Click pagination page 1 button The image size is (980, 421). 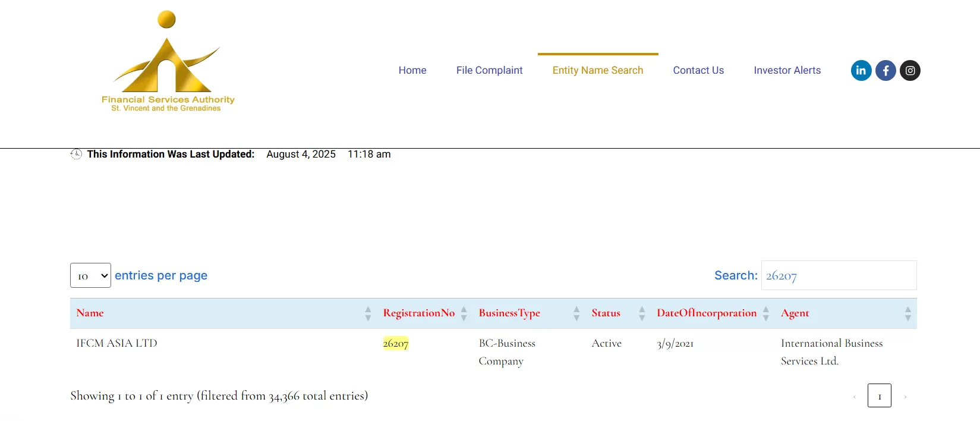[879, 396]
